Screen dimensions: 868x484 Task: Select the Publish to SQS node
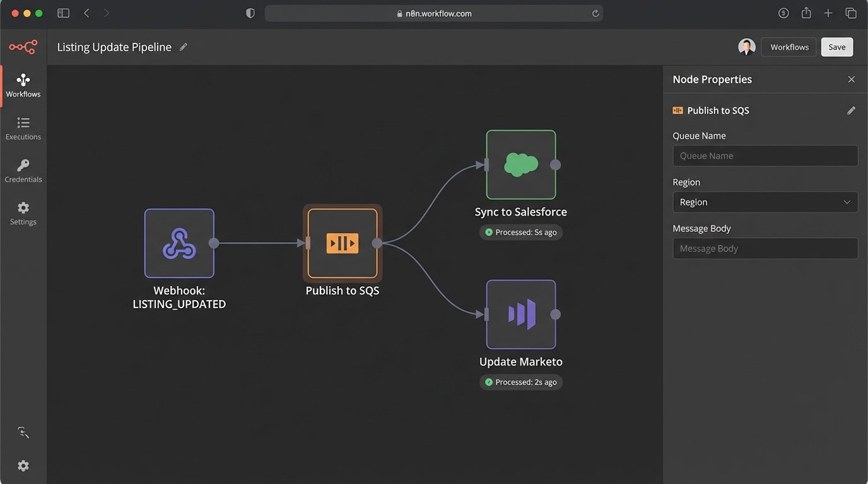click(343, 243)
